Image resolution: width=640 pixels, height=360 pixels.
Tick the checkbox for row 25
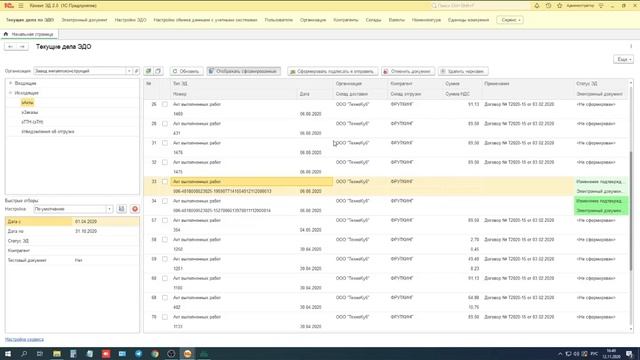click(x=165, y=104)
